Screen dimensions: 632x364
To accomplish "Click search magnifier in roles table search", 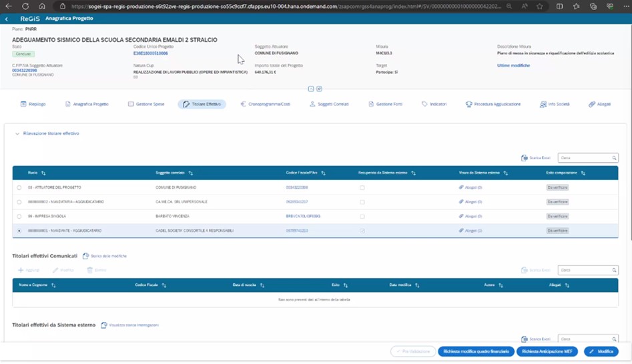I will click(x=615, y=158).
